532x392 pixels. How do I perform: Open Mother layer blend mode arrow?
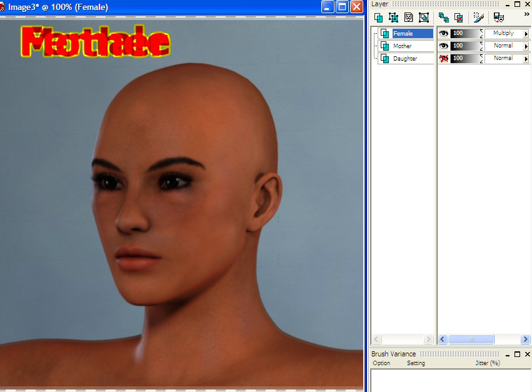526,46
